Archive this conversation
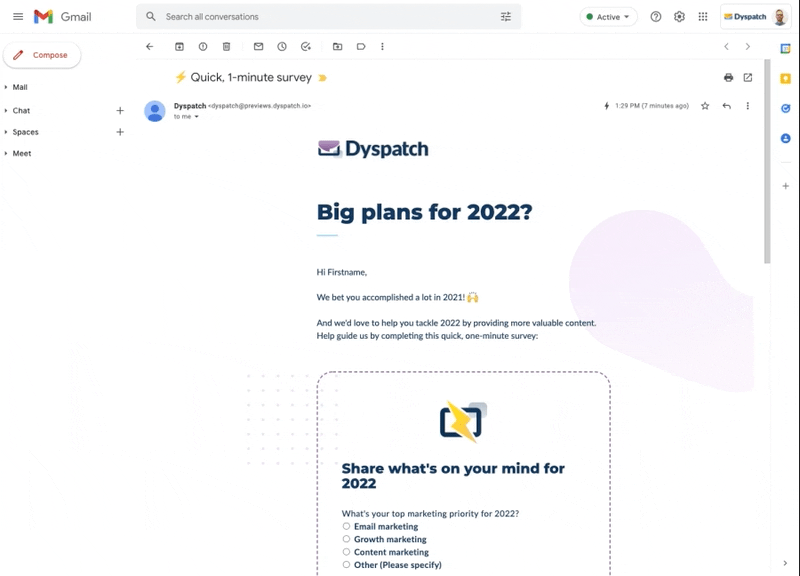Viewport: 800px width, 576px height. coord(179,46)
